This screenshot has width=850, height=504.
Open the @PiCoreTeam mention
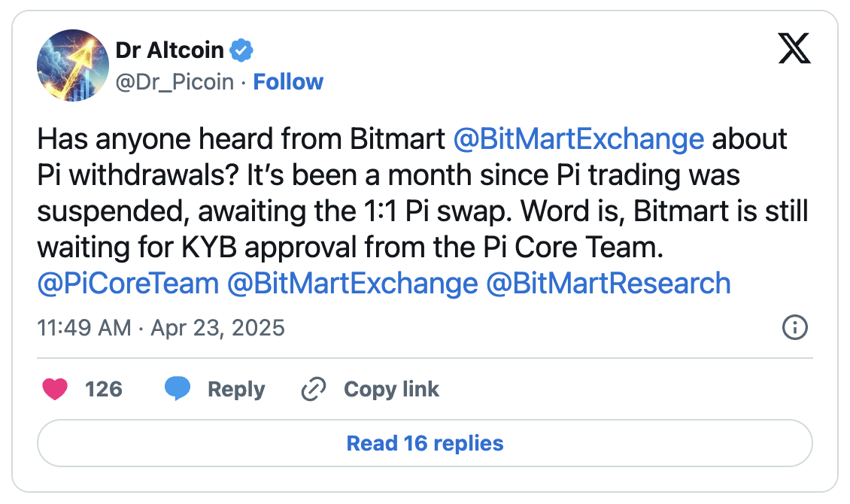pyautogui.click(x=128, y=284)
